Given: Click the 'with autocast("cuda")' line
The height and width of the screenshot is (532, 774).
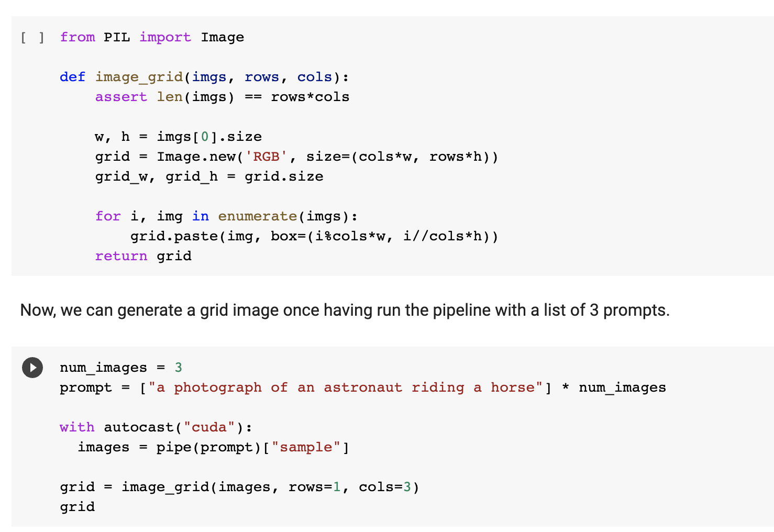Looking at the screenshot, I should coord(156,428).
